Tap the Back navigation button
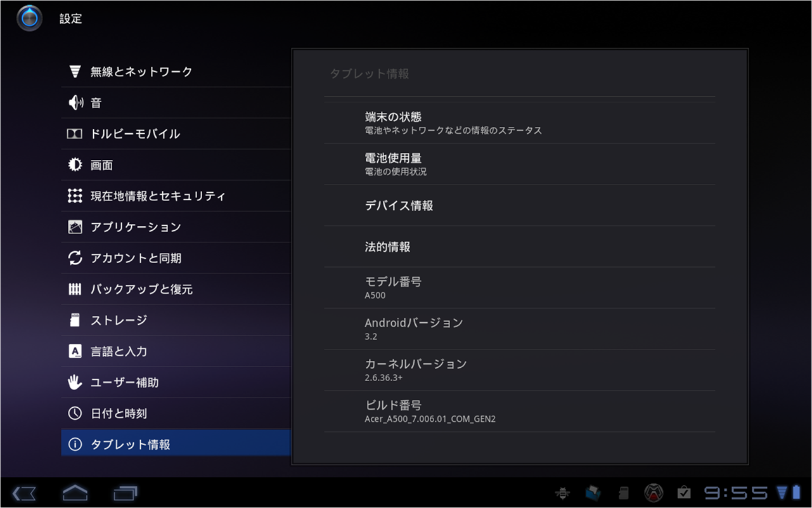This screenshot has width=812, height=508. [24, 493]
